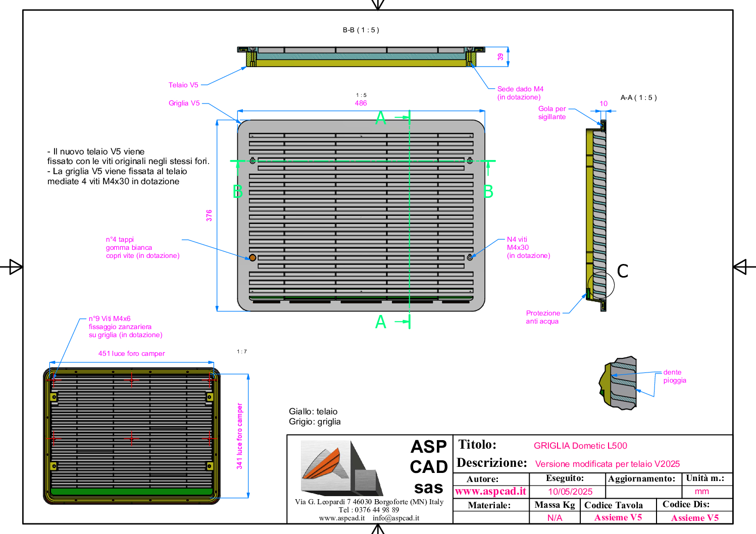
Task: Click the 'Telaio V5' callout label
Action: 183,85
